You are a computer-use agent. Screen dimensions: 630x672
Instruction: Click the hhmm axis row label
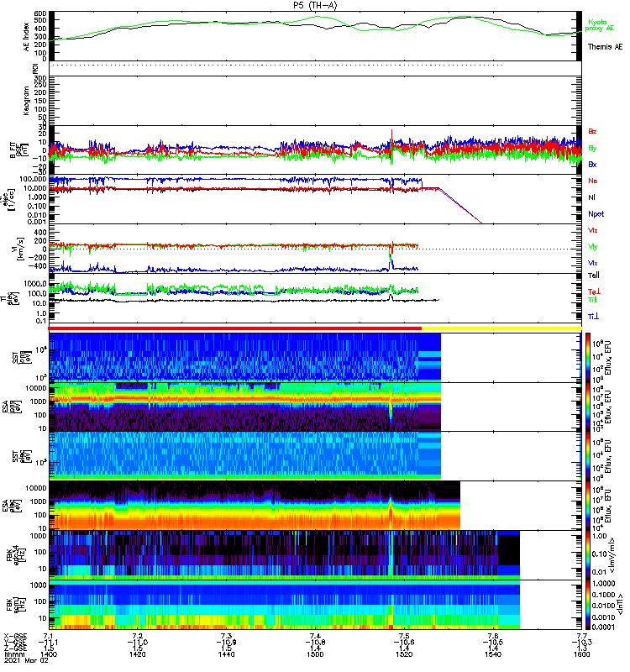(x=14, y=654)
